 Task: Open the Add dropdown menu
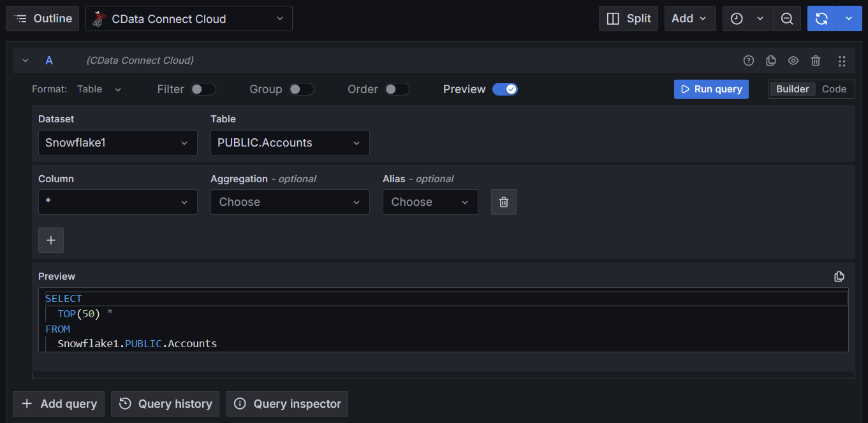point(690,18)
